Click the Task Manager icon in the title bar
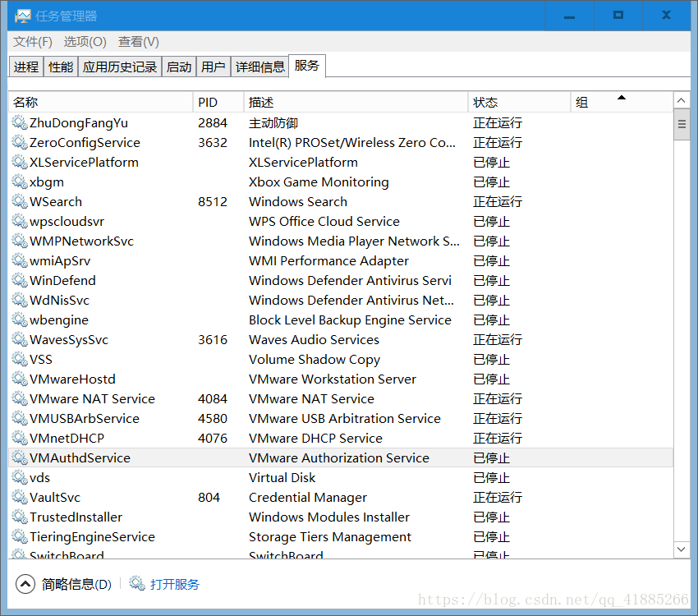The width and height of the screenshot is (698, 616). click(22, 16)
